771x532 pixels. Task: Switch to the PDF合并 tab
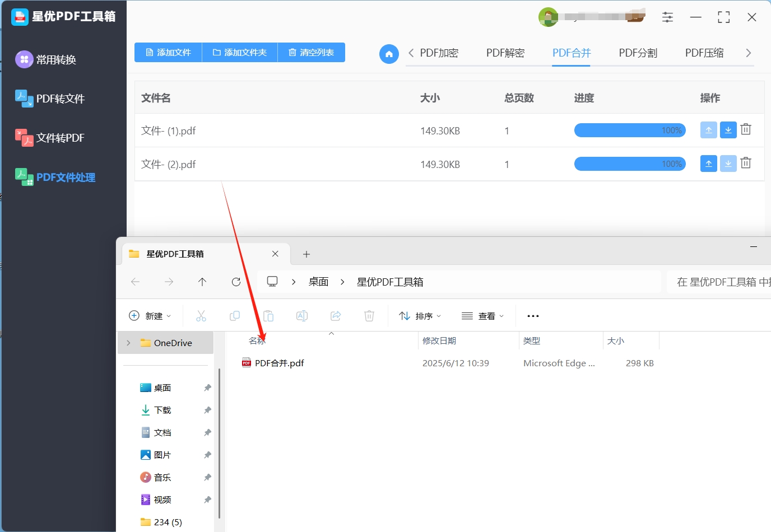pos(572,53)
